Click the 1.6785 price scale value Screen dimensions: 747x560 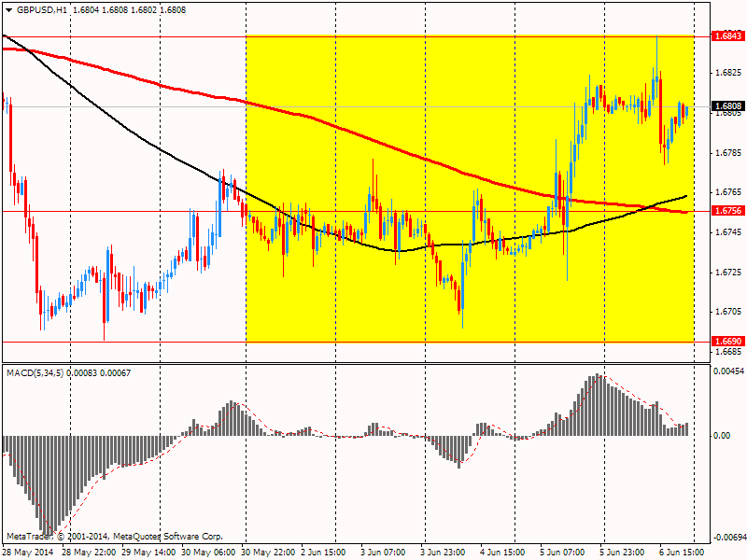[728, 153]
